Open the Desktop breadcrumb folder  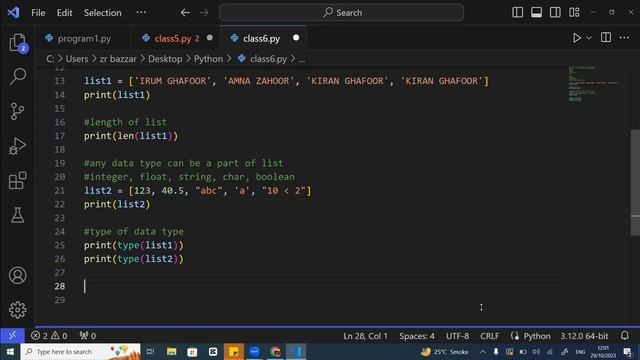tap(165, 59)
